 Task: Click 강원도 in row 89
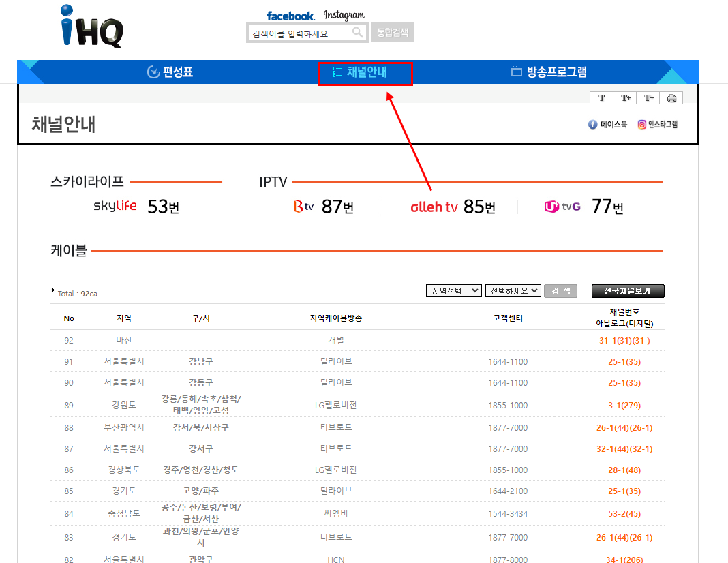(x=124, y=405)
